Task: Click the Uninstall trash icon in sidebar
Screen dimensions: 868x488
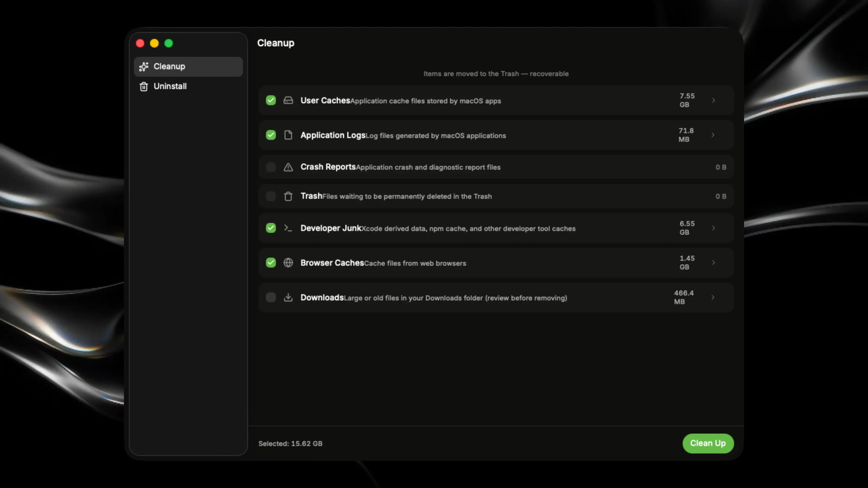Action: [x=144, y=86]
